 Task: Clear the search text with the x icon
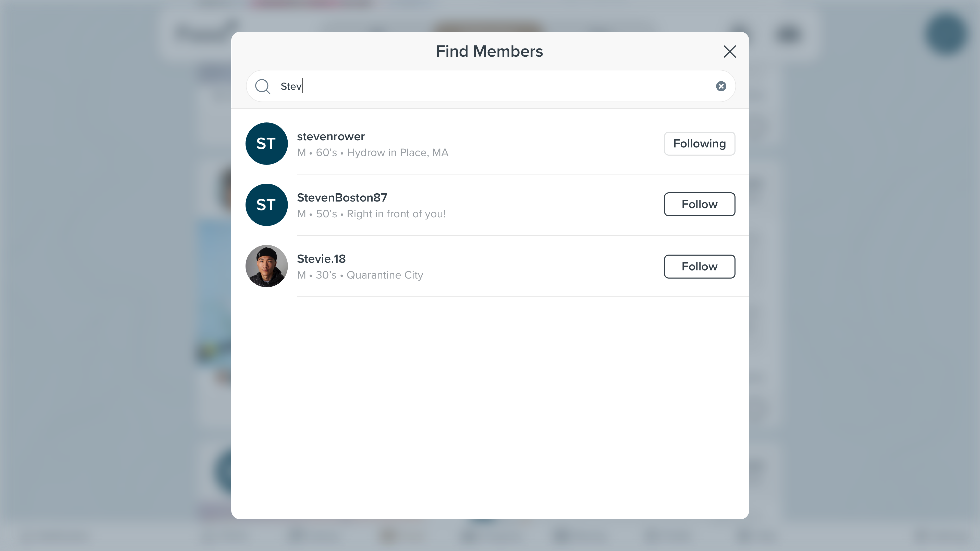coord(721,86)
